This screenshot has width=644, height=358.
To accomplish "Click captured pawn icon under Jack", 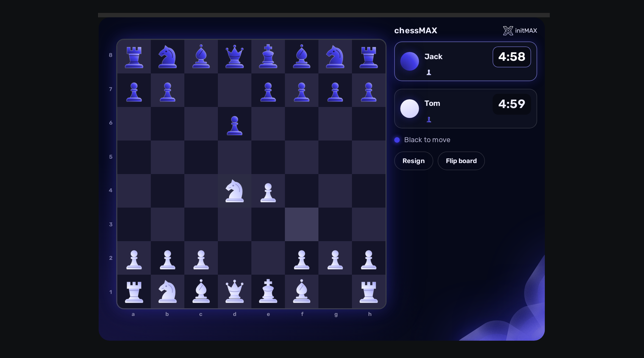I will point(429,72).
